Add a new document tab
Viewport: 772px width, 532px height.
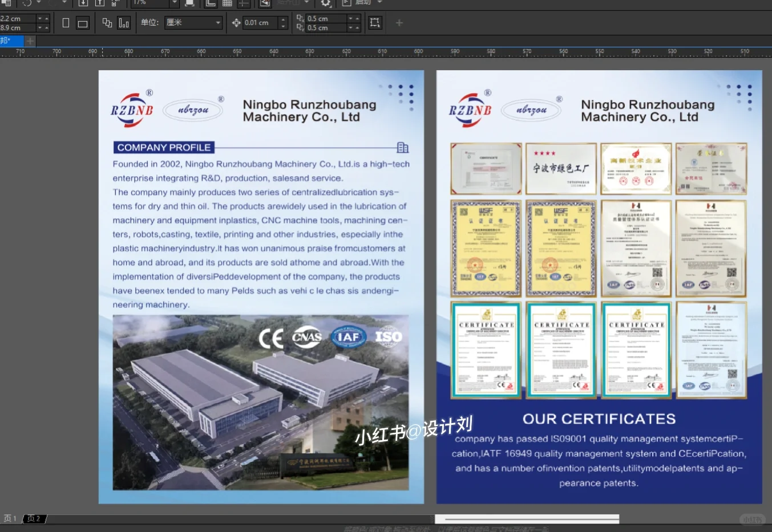(30, 41)
